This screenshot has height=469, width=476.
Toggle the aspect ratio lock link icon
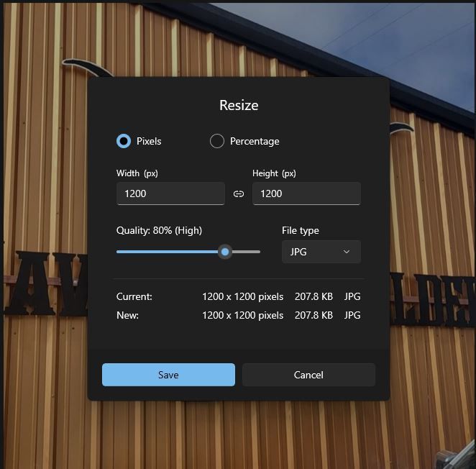(x=239, y=193)
